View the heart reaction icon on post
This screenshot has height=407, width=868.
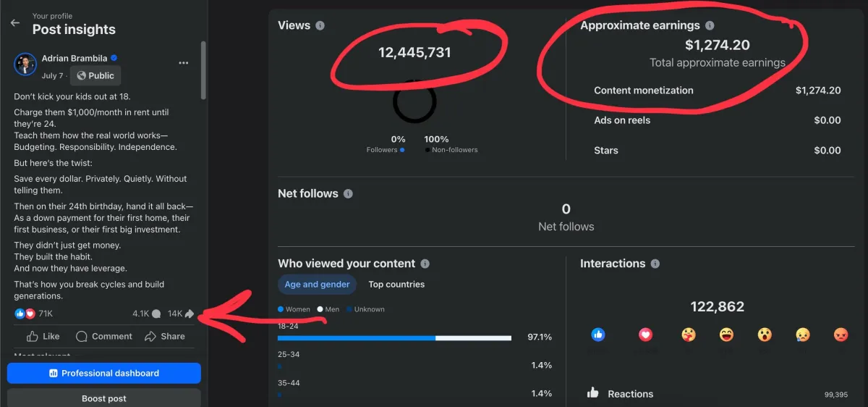pyautogui.click(x=30, y=314)
